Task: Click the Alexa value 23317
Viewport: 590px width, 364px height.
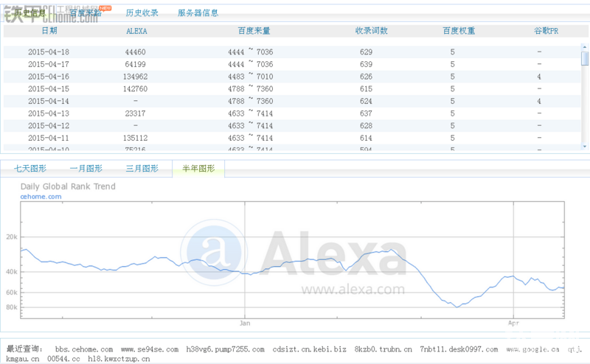Action: 136,113
